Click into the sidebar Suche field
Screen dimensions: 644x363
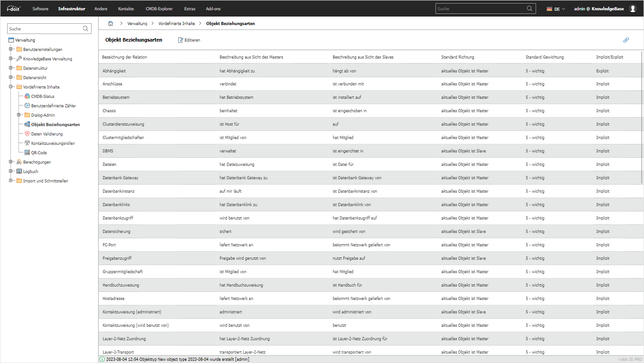pyautogui.click(x=45, y=29)
